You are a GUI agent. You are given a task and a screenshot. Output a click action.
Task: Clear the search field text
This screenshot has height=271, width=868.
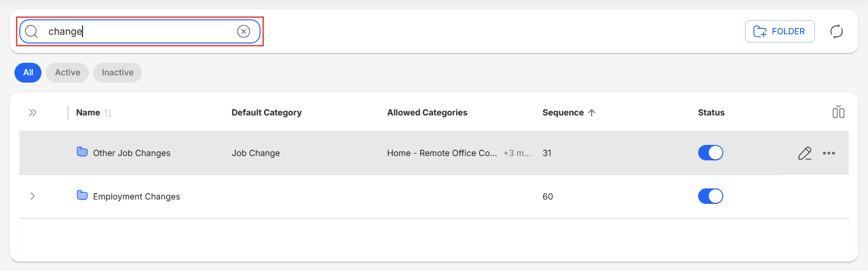pyautogui.click(x=244, y=31)
